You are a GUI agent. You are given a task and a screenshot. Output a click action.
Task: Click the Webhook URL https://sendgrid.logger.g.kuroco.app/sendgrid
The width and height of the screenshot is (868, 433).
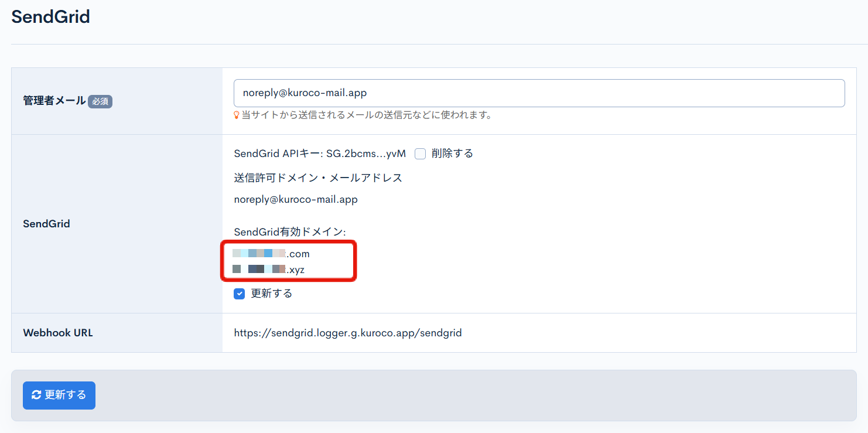[347, 332]
